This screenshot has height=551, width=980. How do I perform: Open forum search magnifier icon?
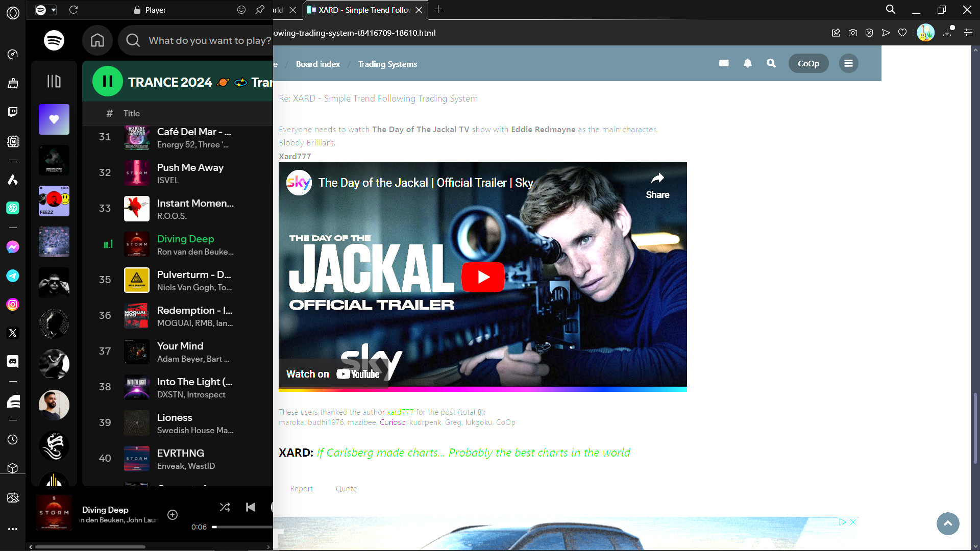[771, 63]
